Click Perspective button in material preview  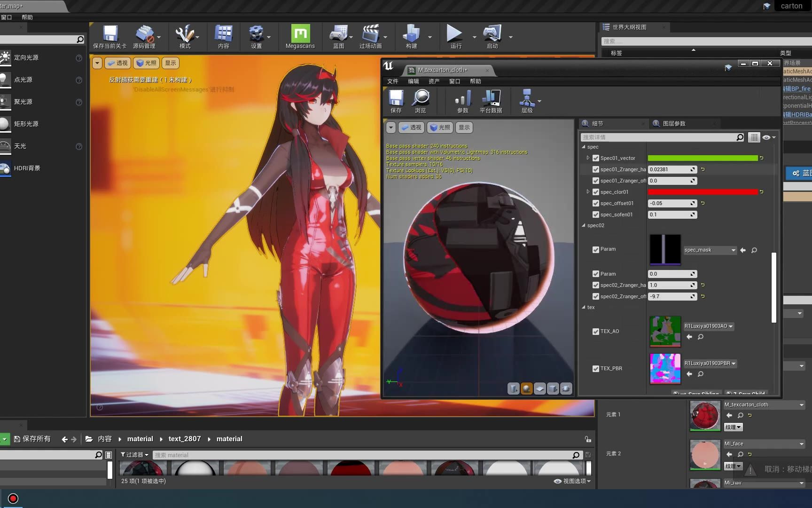[411, 127]
